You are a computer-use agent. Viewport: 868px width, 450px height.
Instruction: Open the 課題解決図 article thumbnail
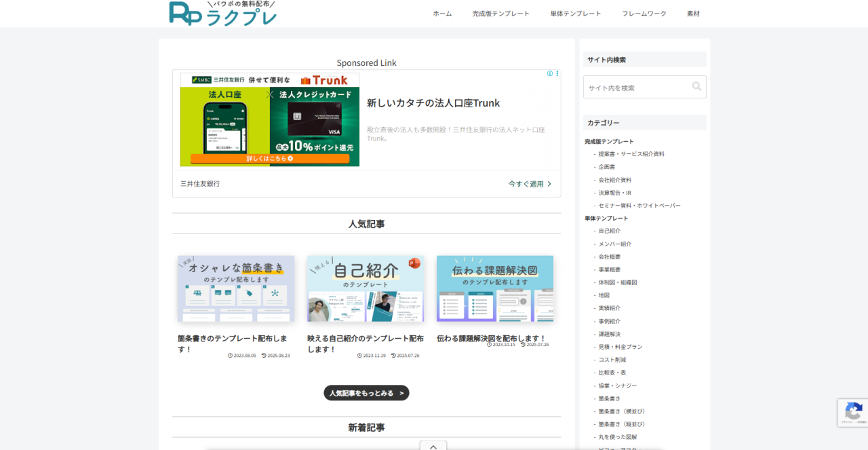[495, 288]
